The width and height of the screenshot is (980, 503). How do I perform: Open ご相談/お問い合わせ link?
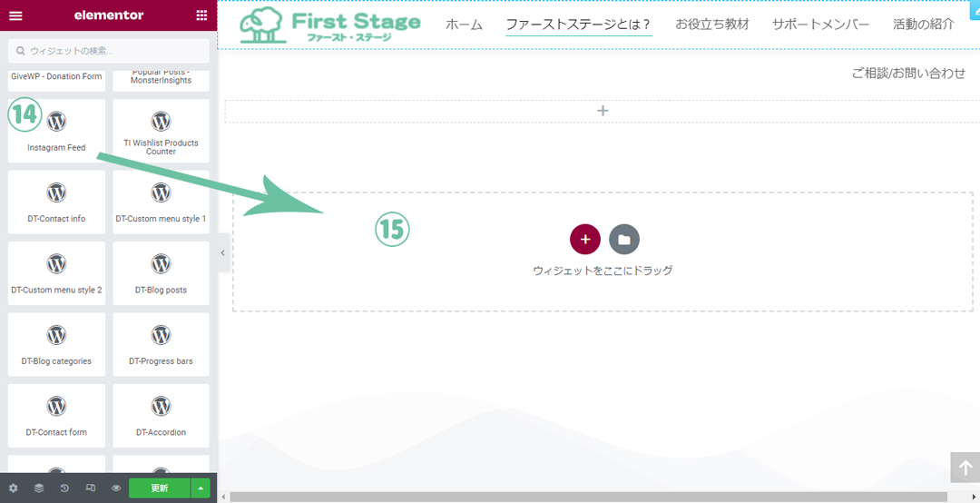coord(908,74)
